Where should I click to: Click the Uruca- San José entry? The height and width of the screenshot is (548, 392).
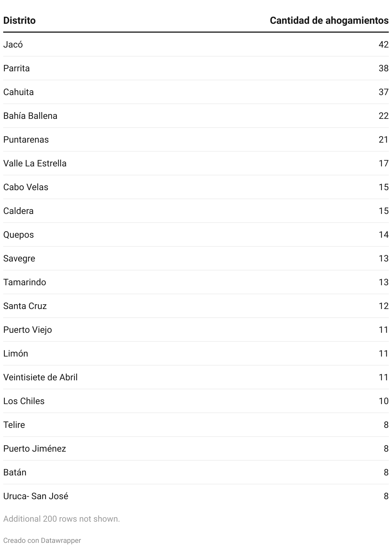click(36, 496)
